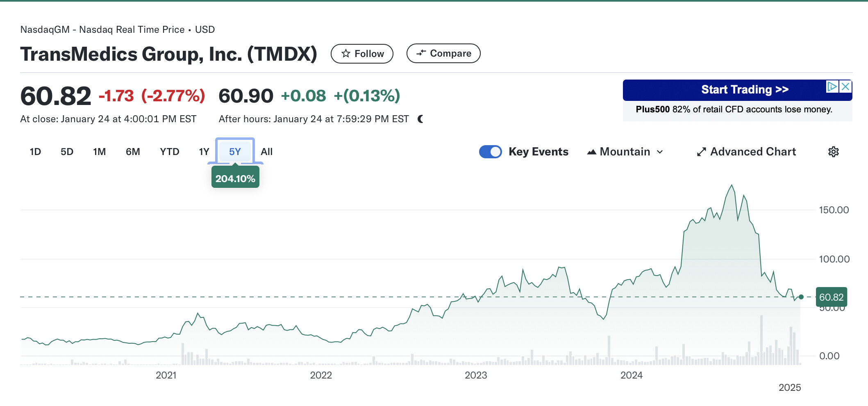Select the 6M time range tab
Image resolution: width=868 pixels, height=406 pixels.
tap(133, 152)
